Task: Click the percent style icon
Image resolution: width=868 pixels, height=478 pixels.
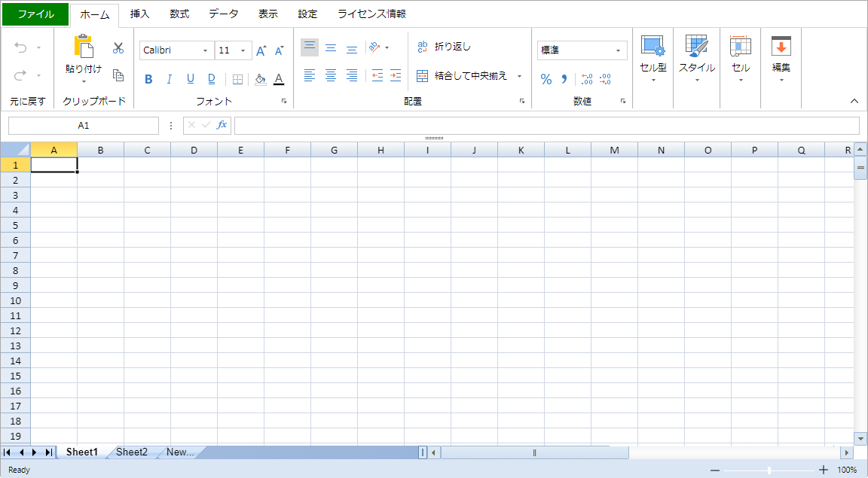Action: click(546, 79)
